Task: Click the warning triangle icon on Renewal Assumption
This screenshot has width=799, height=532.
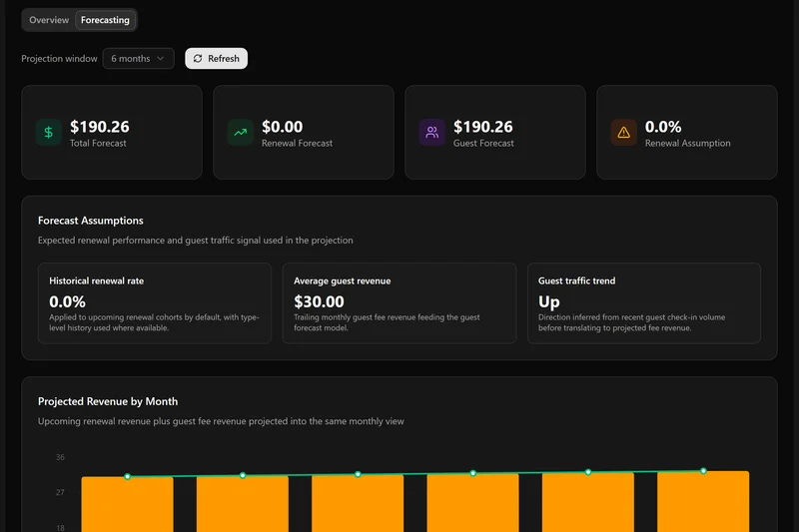Action: (x=623, y=133)
